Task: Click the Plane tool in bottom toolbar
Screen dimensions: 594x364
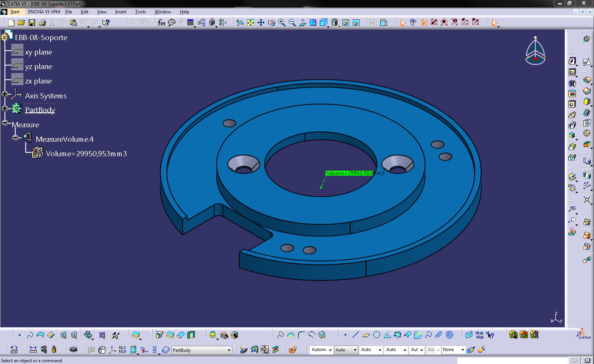Action: pyautogui.click(x=366, y=335)
